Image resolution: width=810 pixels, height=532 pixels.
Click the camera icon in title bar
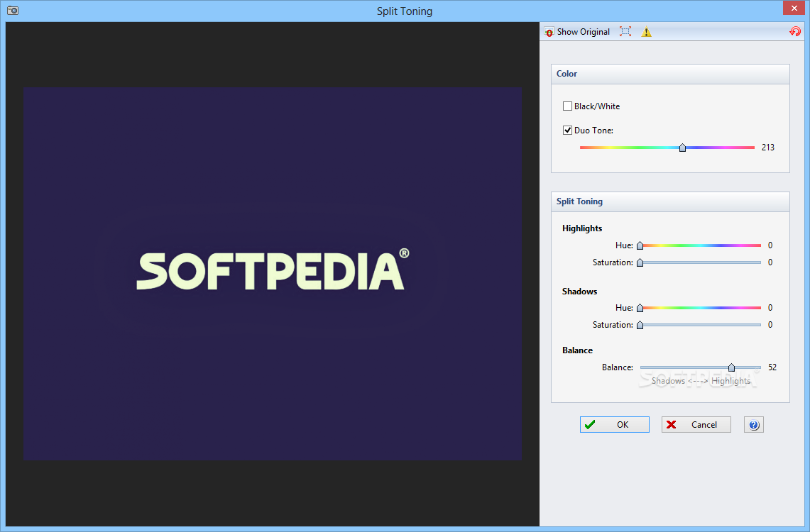click(x=13, y=11)
